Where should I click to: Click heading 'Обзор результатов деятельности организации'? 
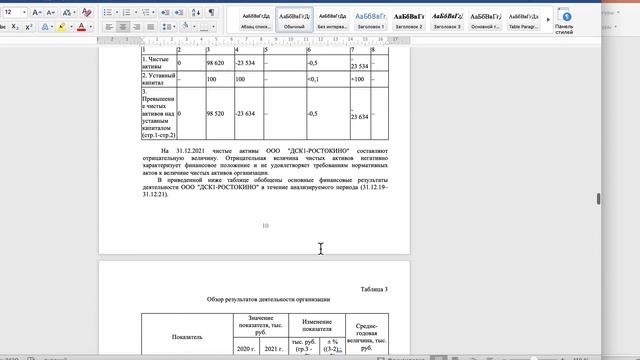268,299
